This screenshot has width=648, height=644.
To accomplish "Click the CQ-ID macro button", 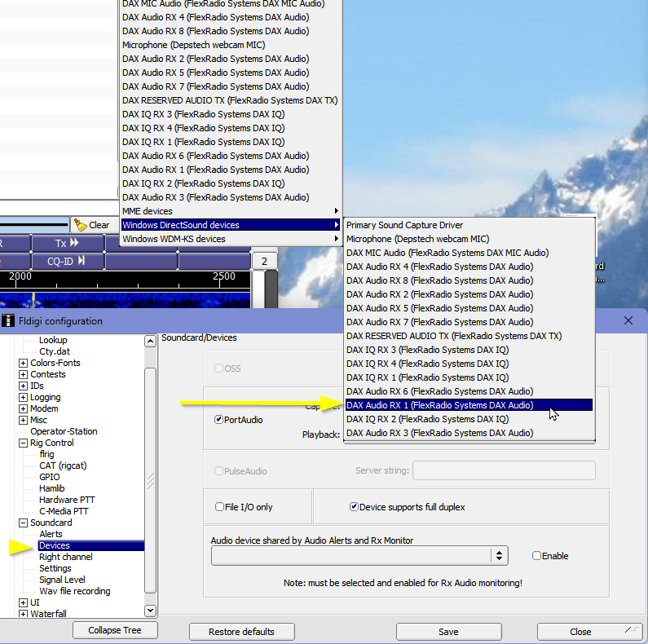I will [68, 261].
